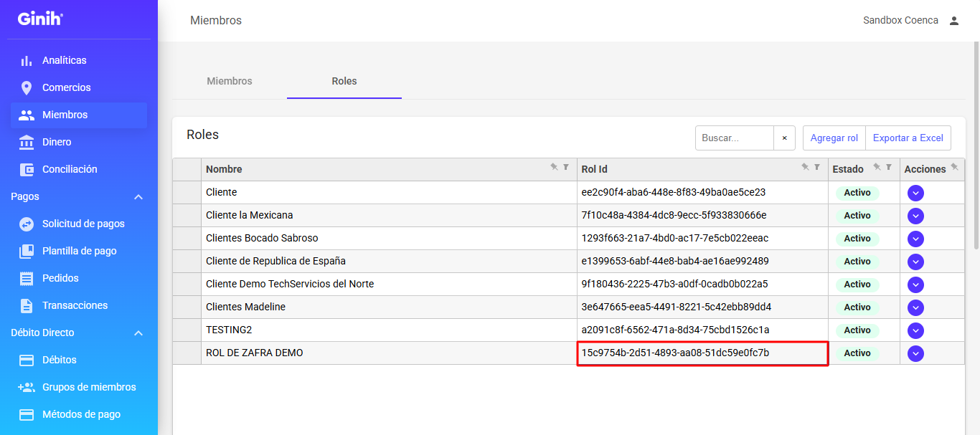Open Transacciones menu item
The height and width of the screenshot is (435, 980).
point(79,305)
